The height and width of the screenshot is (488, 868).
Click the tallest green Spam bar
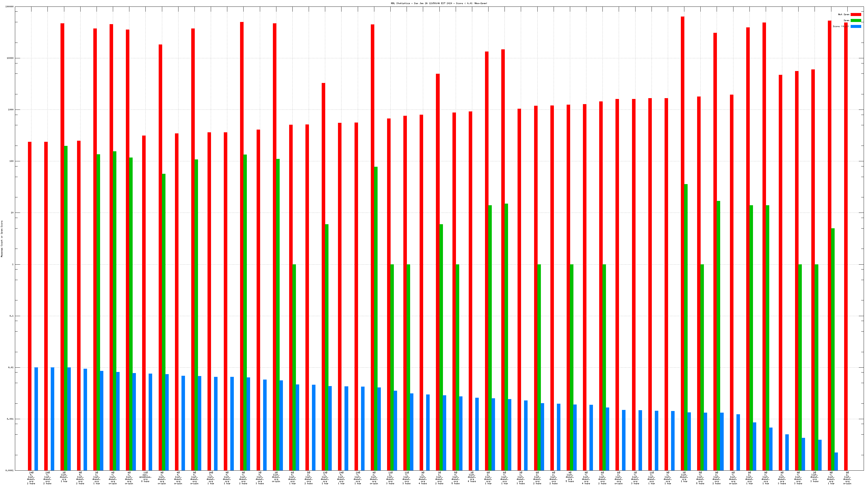66,308
